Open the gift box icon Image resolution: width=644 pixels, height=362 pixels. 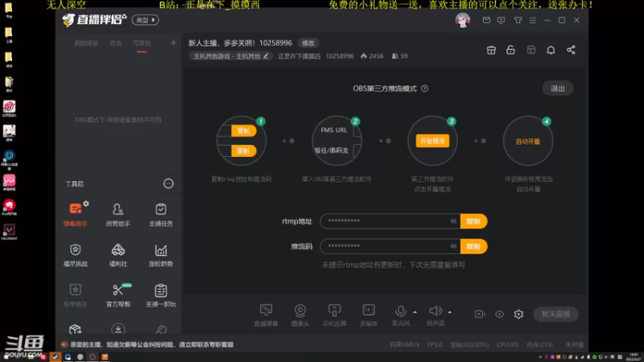[491, 50]
